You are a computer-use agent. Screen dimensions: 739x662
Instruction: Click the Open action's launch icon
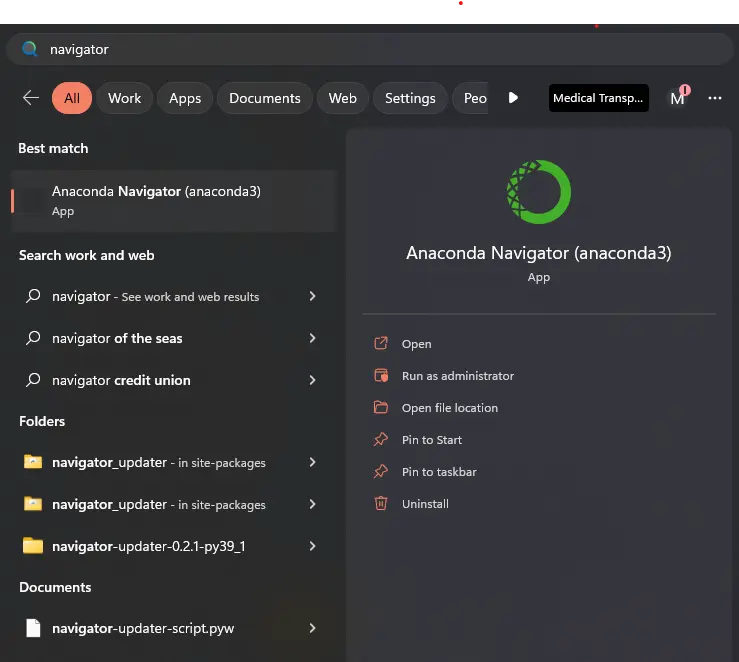[x=381, y=343]
